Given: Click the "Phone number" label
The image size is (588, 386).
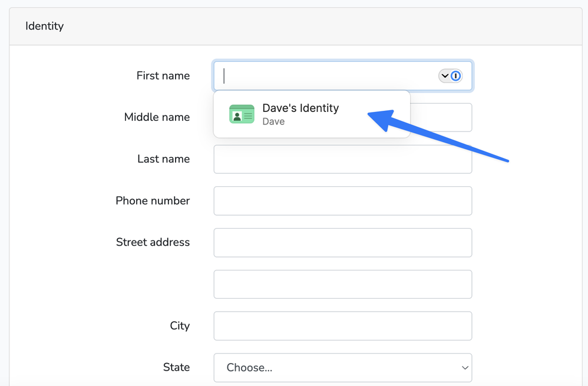Looking at the screenshot, I should [x=153, y=201].
